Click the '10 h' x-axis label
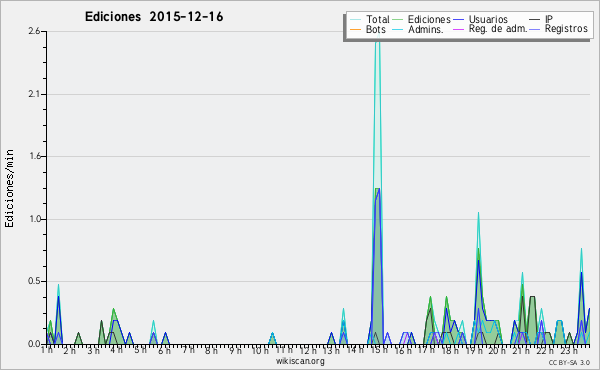 click(260, 350)
